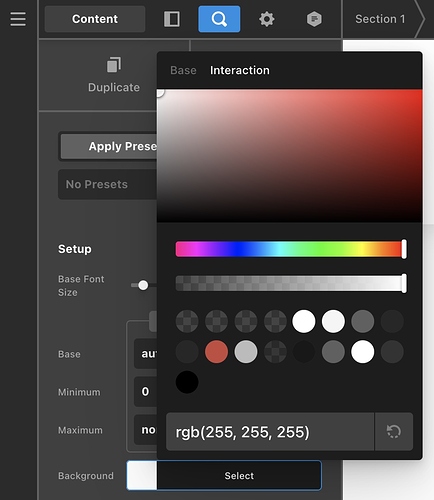This screenshot has width=434, height=500.
Task: Click the Duplicate icon
Action: click(114, 65)
